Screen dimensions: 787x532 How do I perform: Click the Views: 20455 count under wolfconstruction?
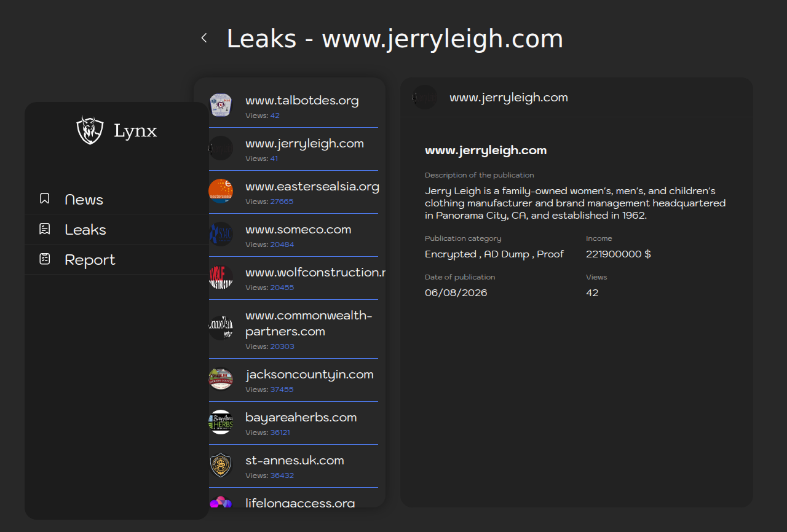point(270,288)
